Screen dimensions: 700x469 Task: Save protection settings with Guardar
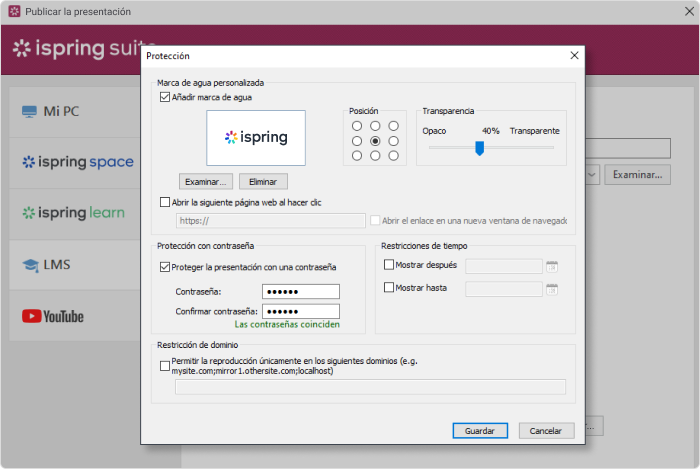pos(480,431)
